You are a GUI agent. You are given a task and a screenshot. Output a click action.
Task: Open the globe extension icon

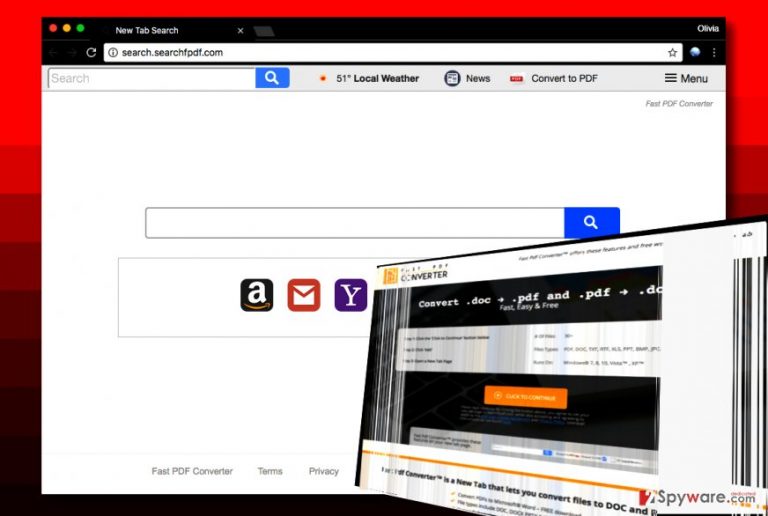click(695, 52)
